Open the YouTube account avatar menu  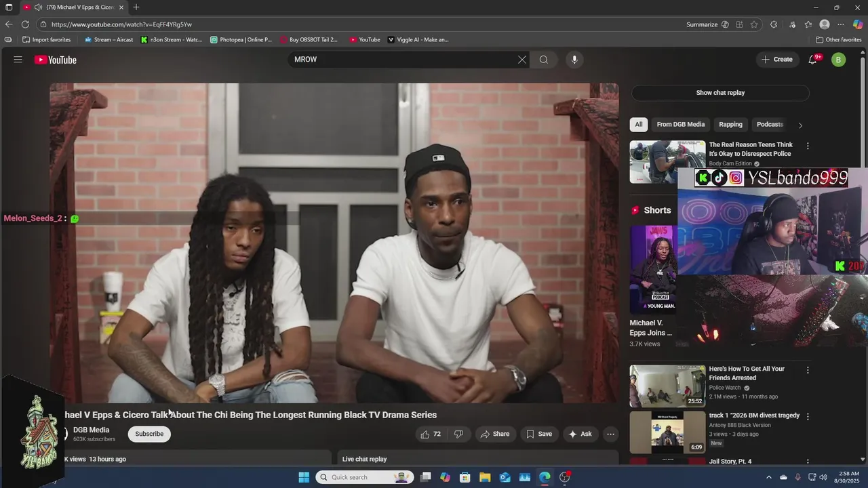(x=838, y=60)
